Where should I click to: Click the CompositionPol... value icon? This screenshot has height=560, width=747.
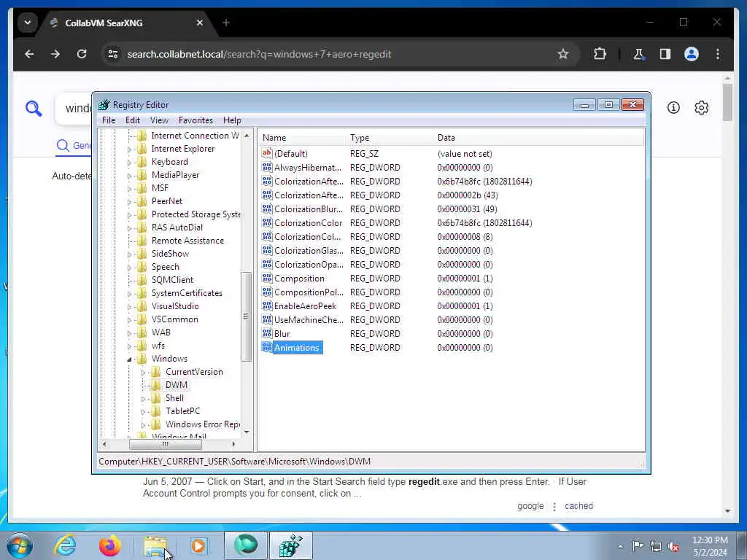point(267,292)
